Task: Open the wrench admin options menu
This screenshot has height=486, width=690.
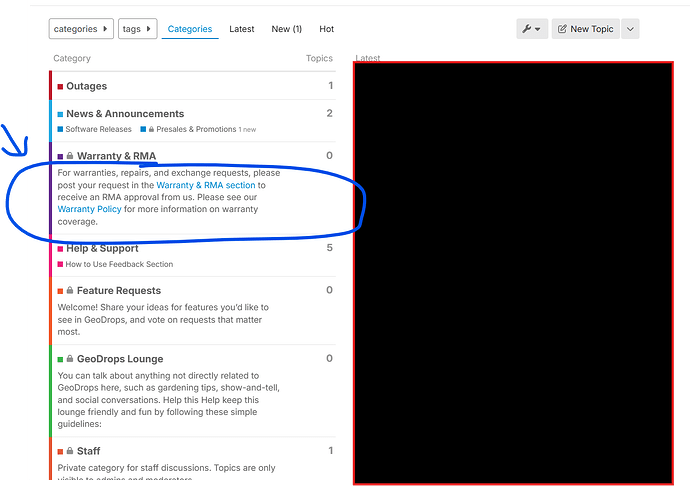Action: [532, 29]
